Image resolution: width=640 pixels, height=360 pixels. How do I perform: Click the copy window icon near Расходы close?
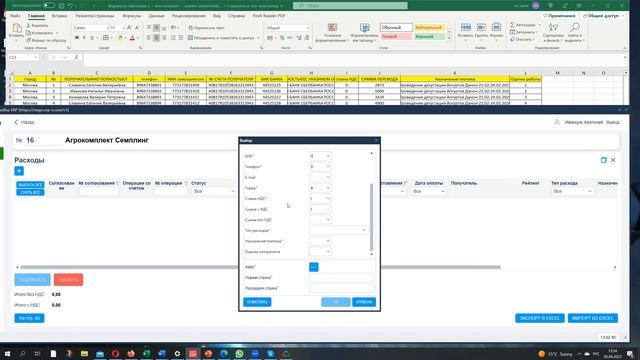(603, 160)
